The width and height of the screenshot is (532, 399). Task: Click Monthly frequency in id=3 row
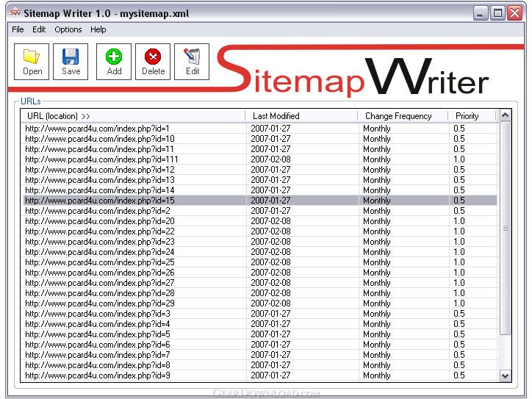click(377, 314)
